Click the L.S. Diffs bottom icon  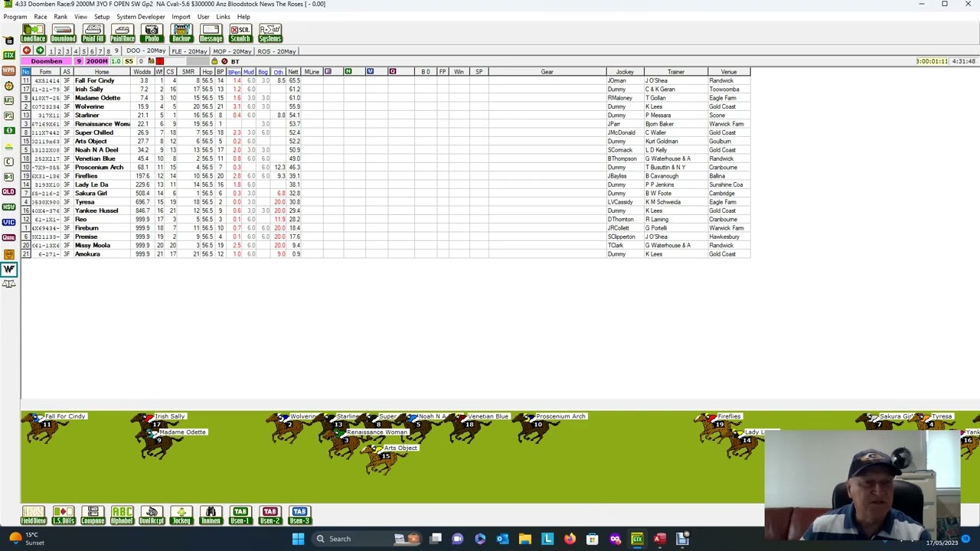63,515
